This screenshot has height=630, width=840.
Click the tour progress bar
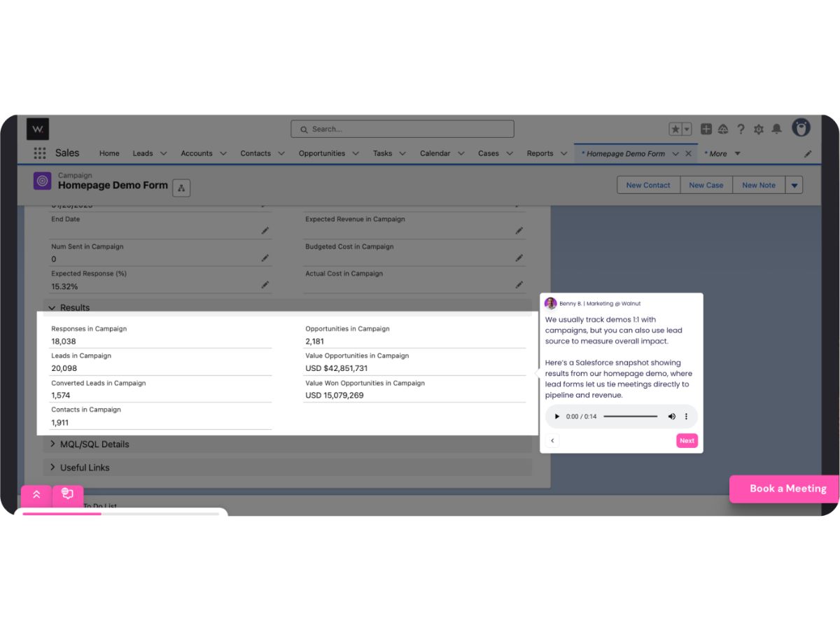click(x=120, y=514)
